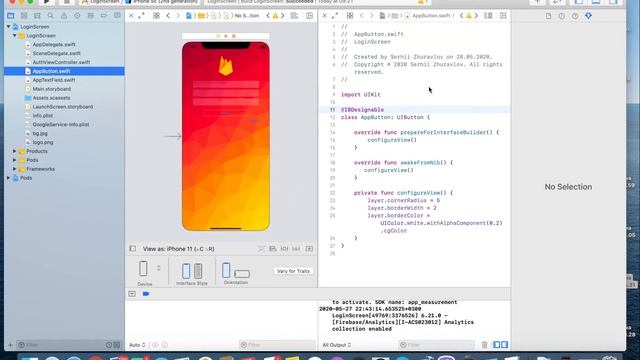The height and width of the screenshot is (360, 640).
Task: Open Assets.xcassets catalog
Action: tap(51, 98)
